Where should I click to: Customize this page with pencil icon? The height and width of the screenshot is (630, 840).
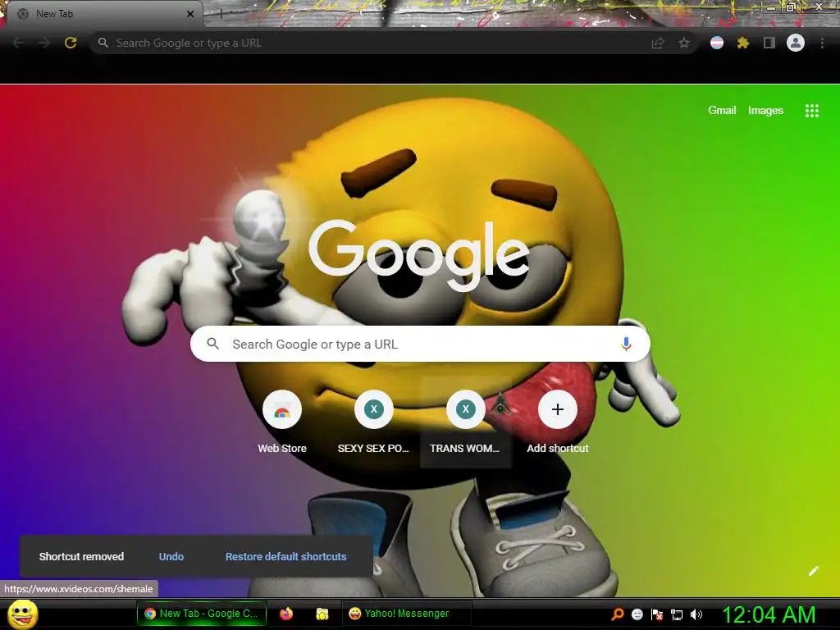click(813, 571)
